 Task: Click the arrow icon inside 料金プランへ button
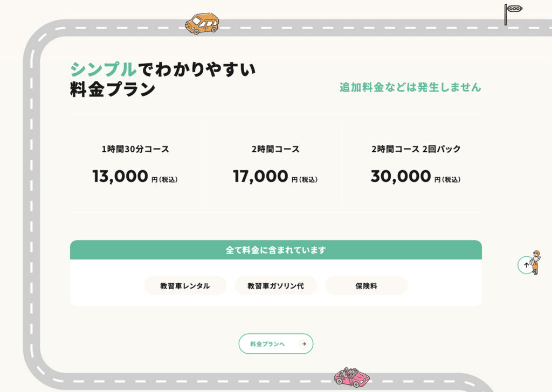(x=304, y=344)
